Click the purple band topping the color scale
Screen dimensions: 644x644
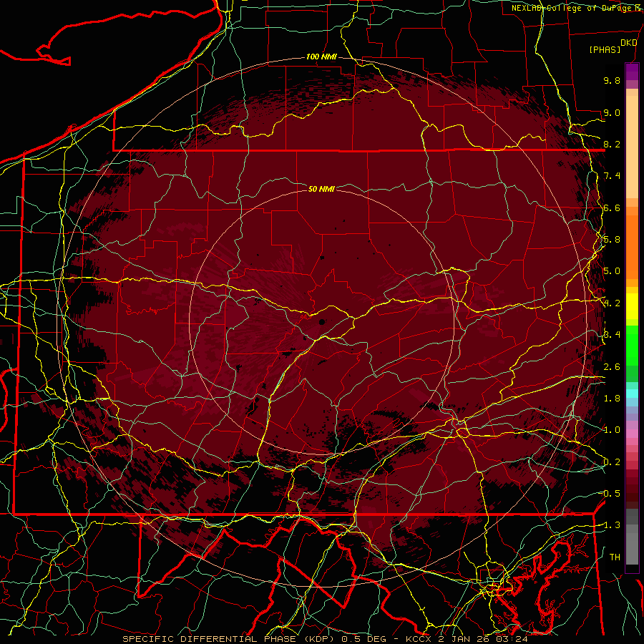(x=632, y=72)
